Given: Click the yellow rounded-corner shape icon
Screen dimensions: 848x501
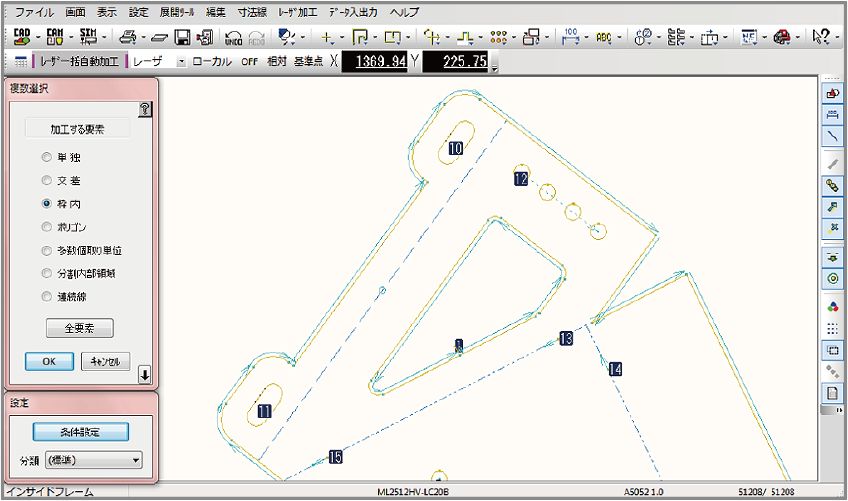Looking at the screenshot, I should click(x=360, y=37).
